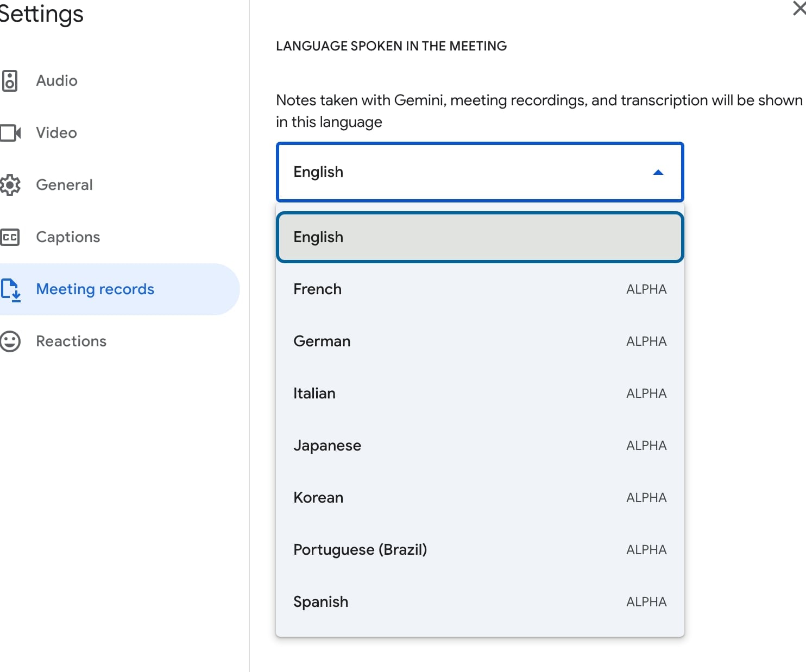
Task: Click the Captions CC icon
Action: 10,237
